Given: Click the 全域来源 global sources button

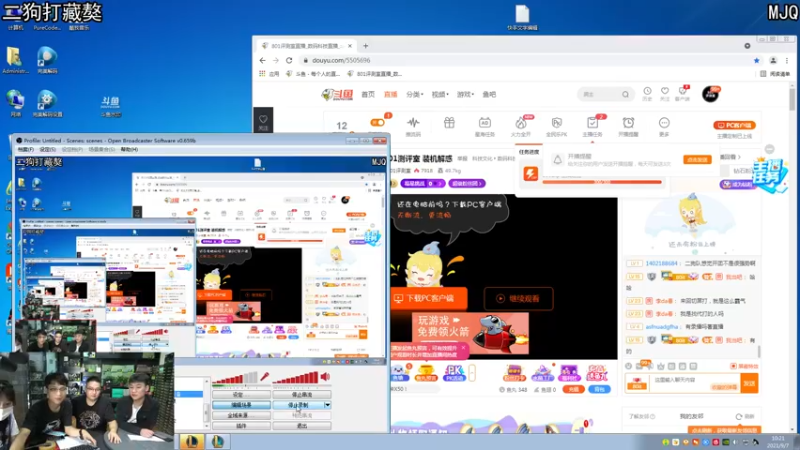Looking at the screenshot, I should click(x=241, y=415).
